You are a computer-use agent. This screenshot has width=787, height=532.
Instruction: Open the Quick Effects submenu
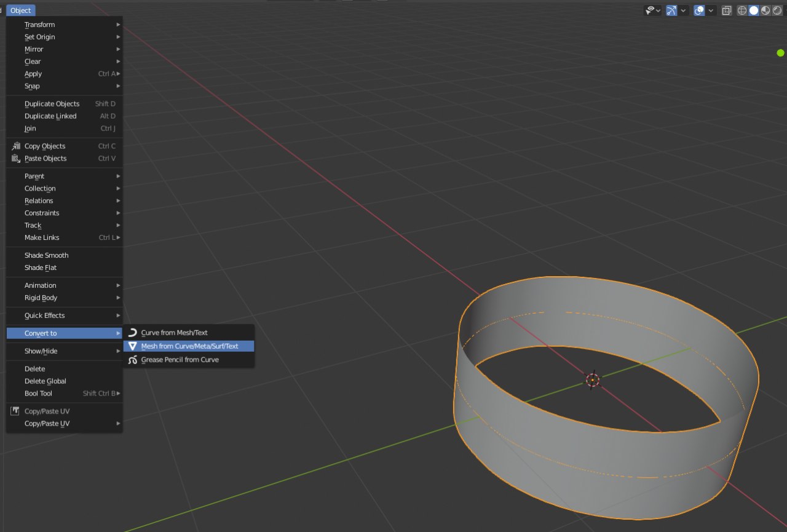pyautogui.click(x=65, y=316)
